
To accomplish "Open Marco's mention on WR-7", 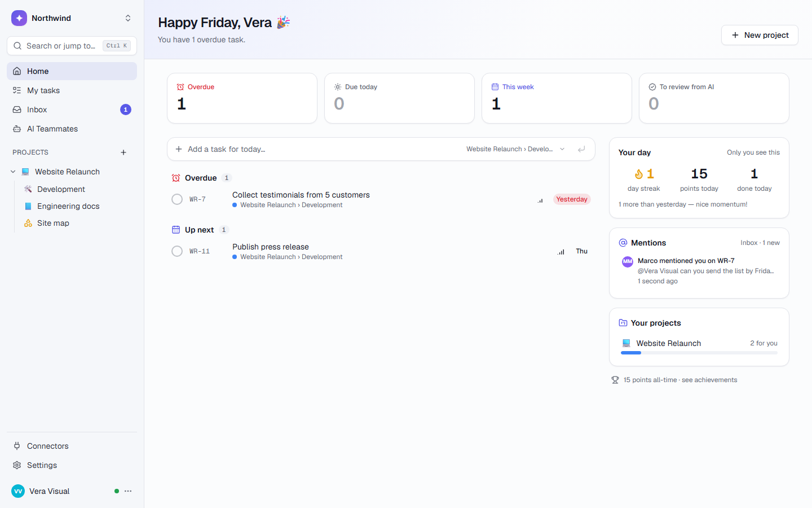I will coord(699,271).
